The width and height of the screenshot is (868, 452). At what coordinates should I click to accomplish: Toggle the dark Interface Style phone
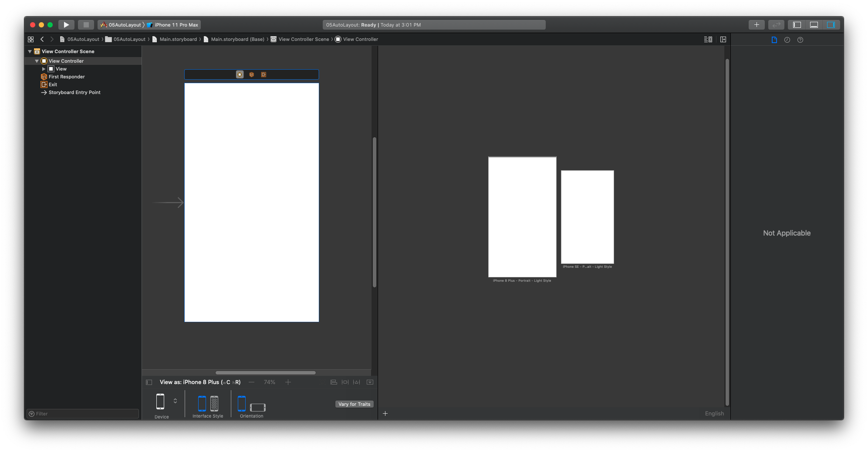click(x=214, y=404)
